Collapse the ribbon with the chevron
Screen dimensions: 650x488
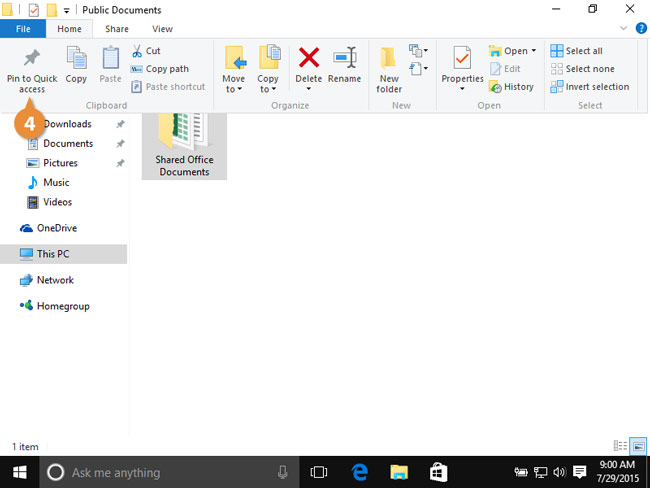click(x=623, y=28)
